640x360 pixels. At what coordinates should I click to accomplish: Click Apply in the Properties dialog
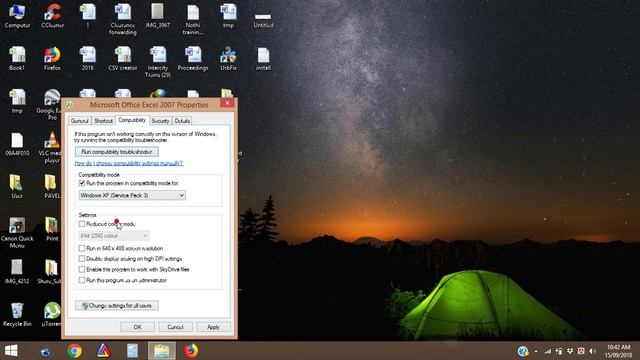tap(213, 327)
